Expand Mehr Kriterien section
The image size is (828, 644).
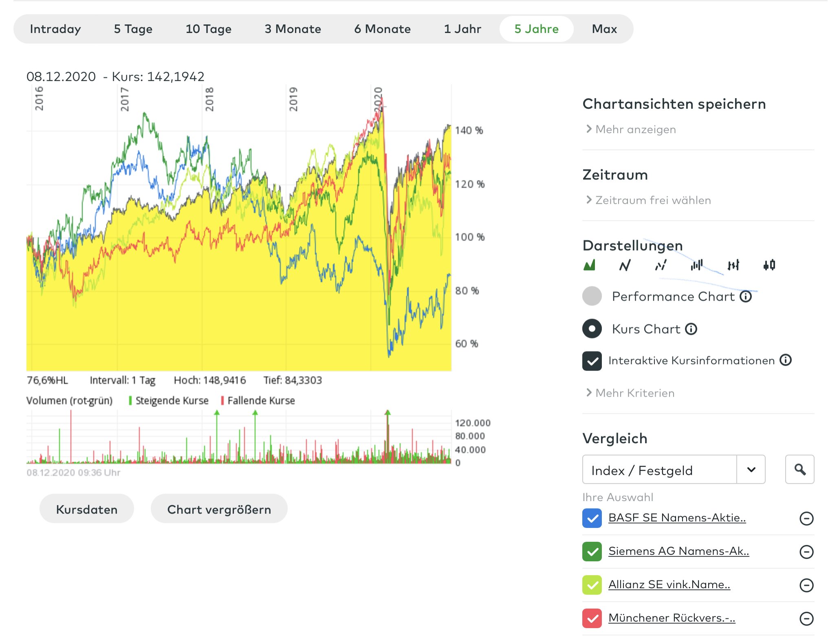[x=634, y=393]
